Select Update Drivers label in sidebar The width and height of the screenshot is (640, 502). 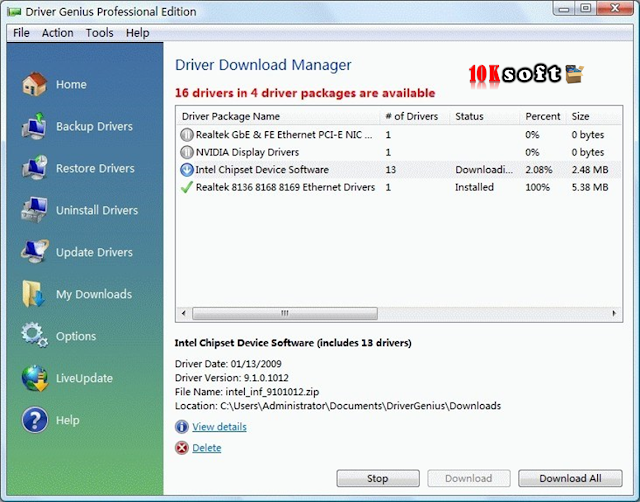pos(94,252)
